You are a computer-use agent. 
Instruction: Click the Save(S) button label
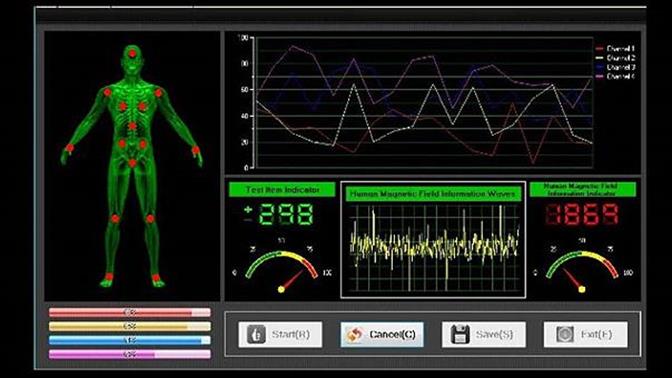tap(494, 334)
